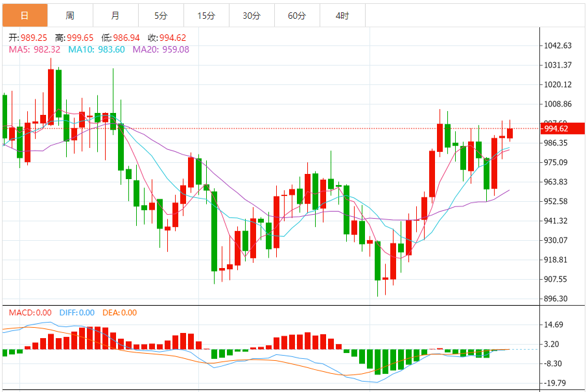Click the MA5: 982.32 indicator label

34,49
